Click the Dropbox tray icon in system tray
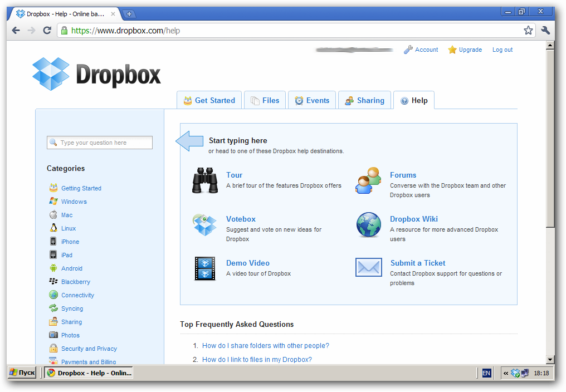The width and height of the screenshot is (566, 392). tap(515, 373)
